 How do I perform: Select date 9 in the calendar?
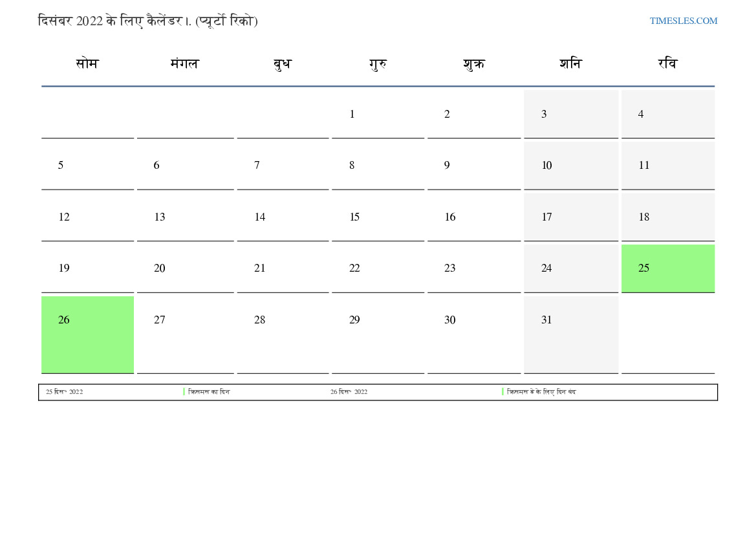[474, 166]
